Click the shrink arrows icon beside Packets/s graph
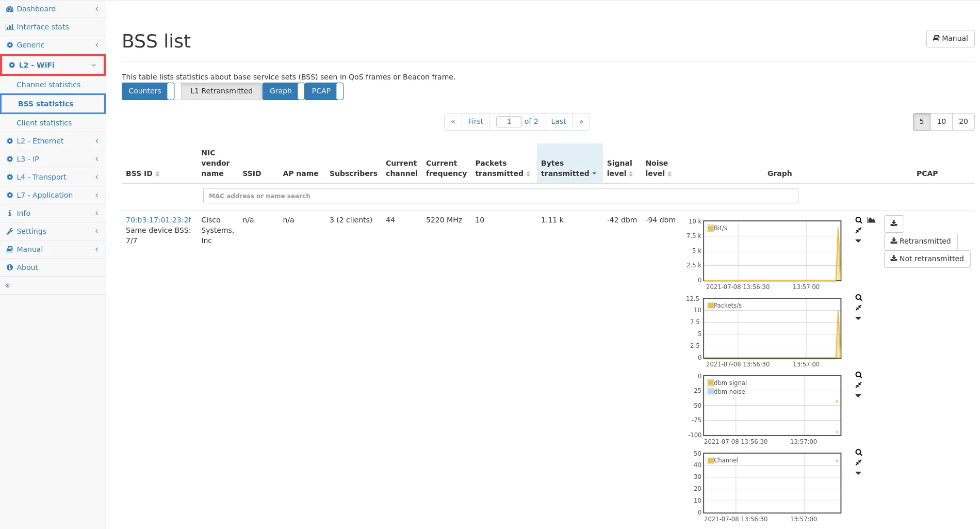 point(858,308)
